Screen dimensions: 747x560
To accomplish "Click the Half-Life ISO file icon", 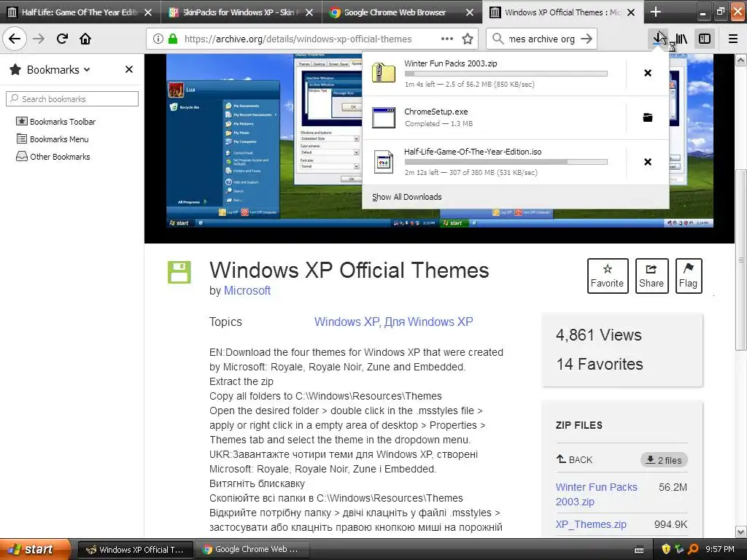I will click(384, 162).
